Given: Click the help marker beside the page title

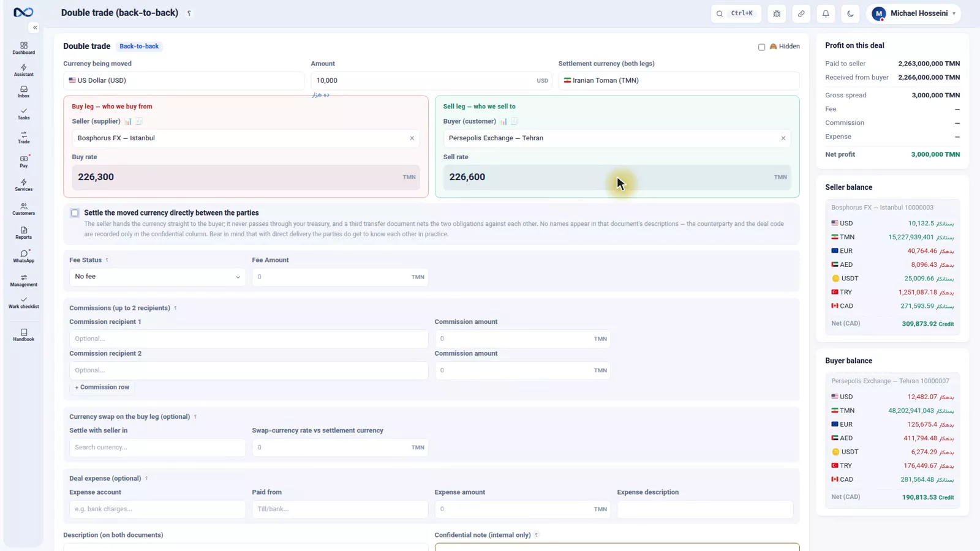Looking at the screenshot, I should pyautogui.click(x=189, y=13).
